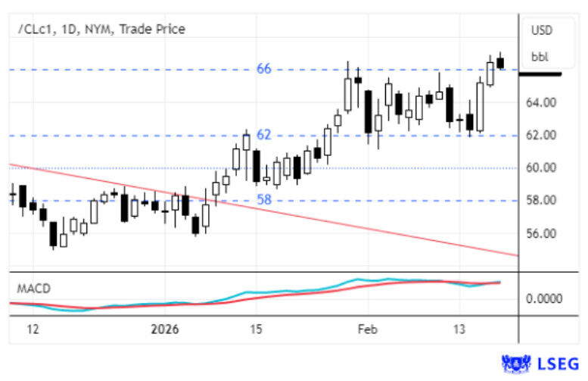Click the blue 66 resistance level label

263,69
